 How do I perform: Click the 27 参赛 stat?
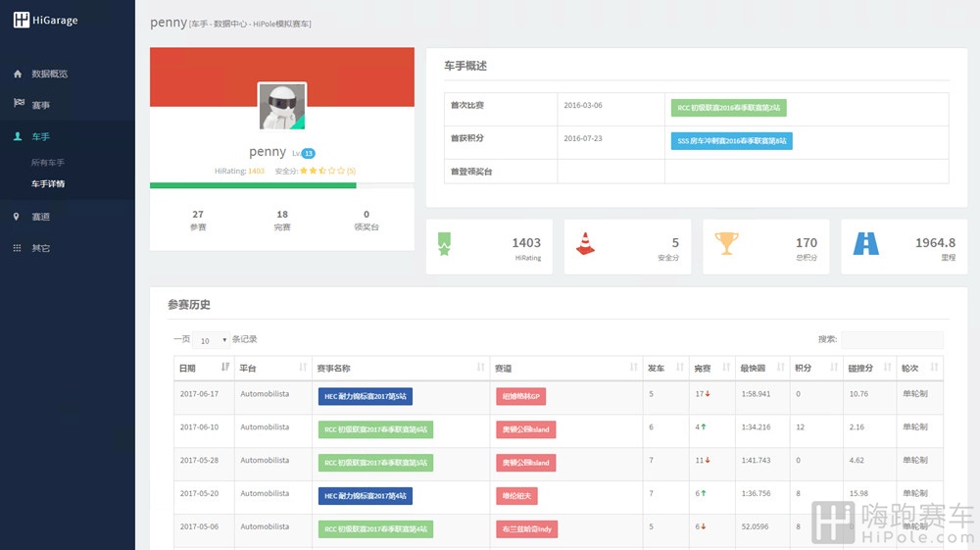(x=198, y=220)
